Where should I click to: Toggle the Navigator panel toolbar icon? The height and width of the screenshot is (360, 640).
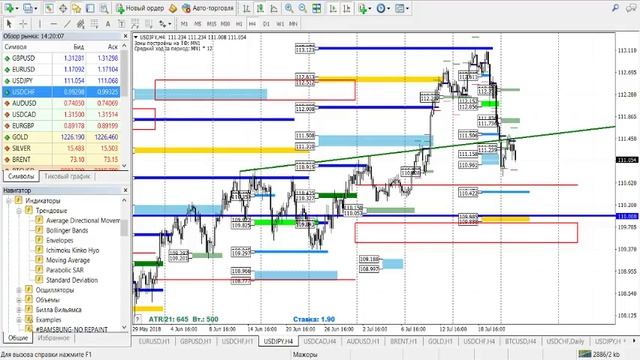click(76, 8)
